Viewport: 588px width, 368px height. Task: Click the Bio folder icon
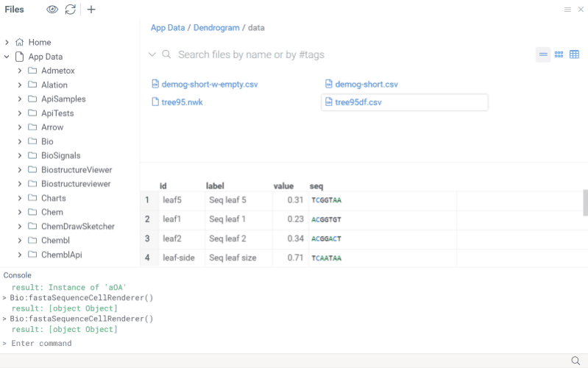pos(32,141)
